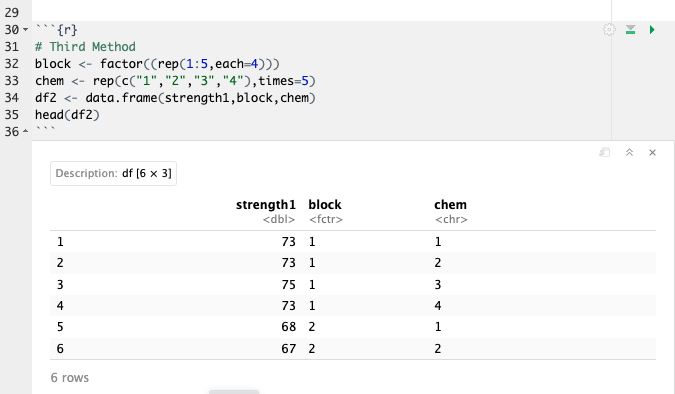This screenshot has height=394, width=675.
Task: Click the horizontal scrollbar below output
Action: pos(234,392)
